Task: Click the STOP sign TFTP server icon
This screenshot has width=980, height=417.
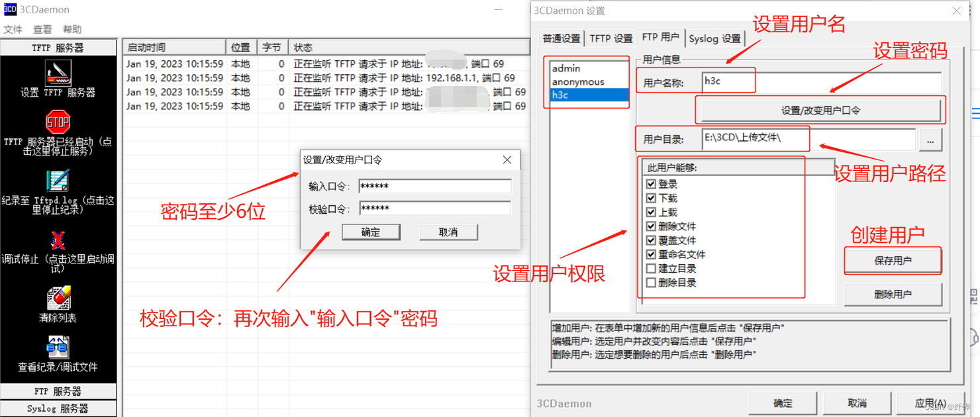Action: click(x=58, y=122)
